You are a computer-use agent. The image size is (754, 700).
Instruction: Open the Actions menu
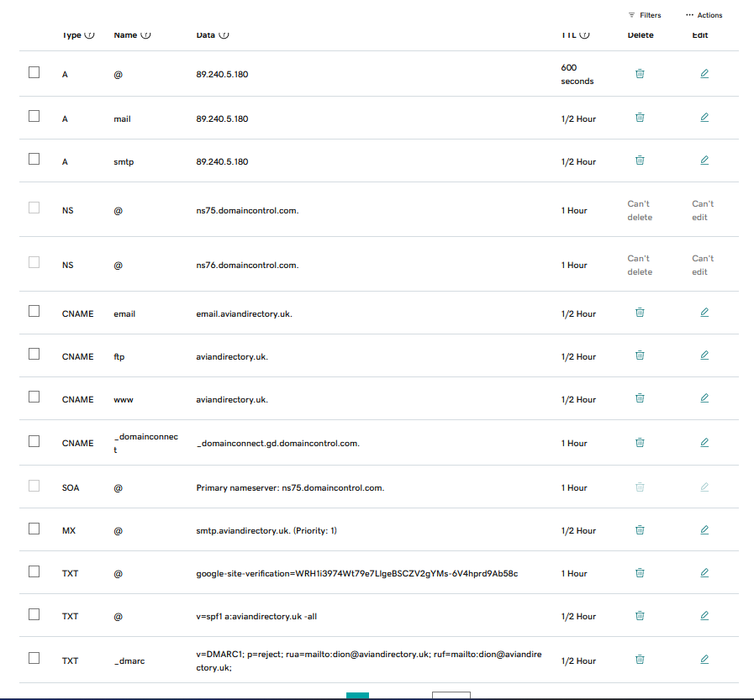click(x=704, y=15)
